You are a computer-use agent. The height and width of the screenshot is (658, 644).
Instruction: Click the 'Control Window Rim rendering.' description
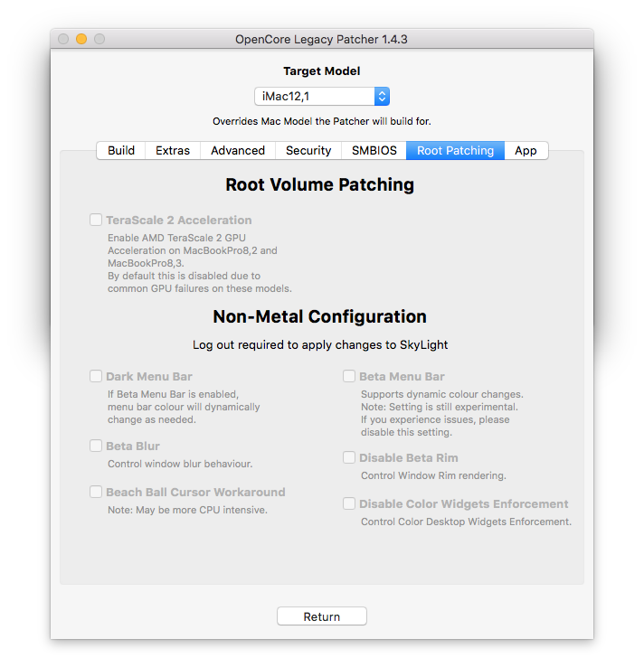pos(433,475)
